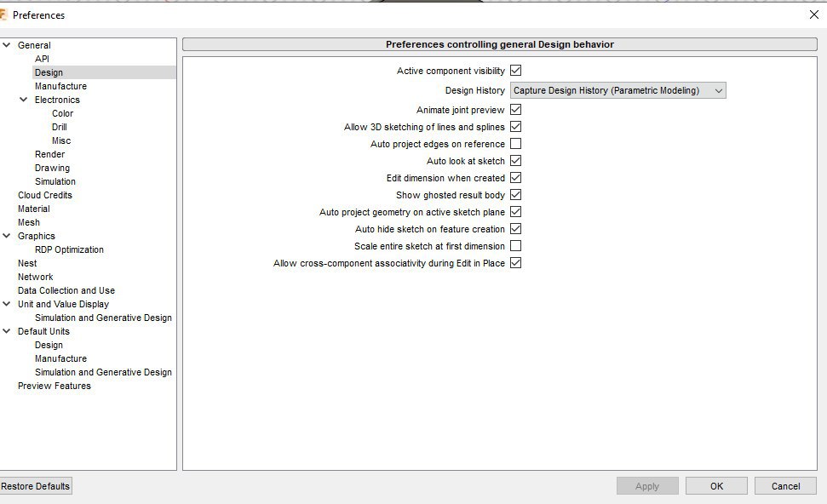
Task: Select Design under General preferences
Action: pyautogui.click(x=49, y=72)
